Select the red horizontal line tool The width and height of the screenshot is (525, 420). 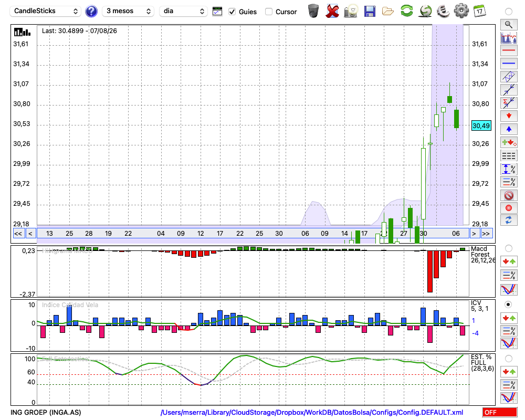[x=509, y=50]
